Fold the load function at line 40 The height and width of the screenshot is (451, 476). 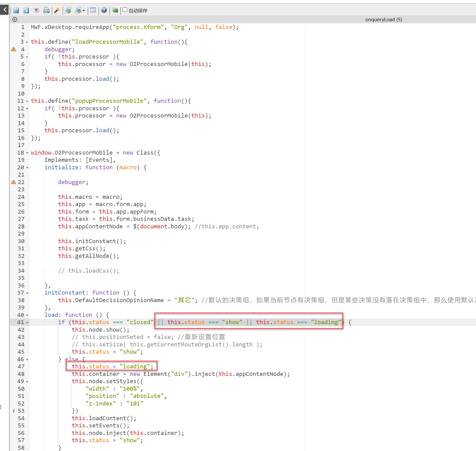pos(27,315)
